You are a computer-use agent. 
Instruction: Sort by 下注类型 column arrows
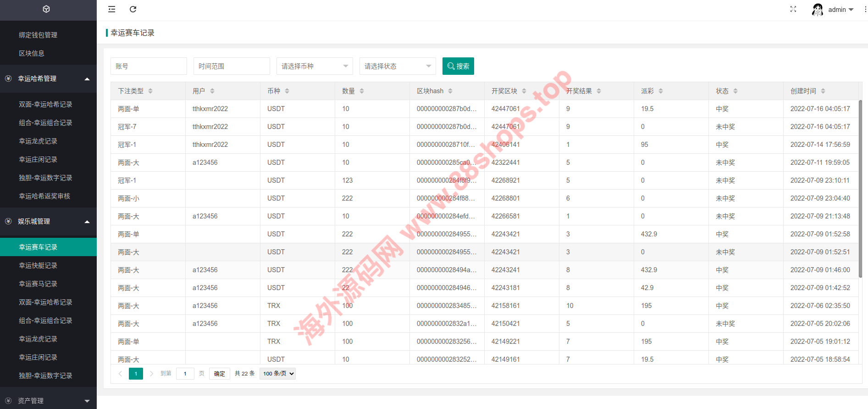[x=150, y=91]
